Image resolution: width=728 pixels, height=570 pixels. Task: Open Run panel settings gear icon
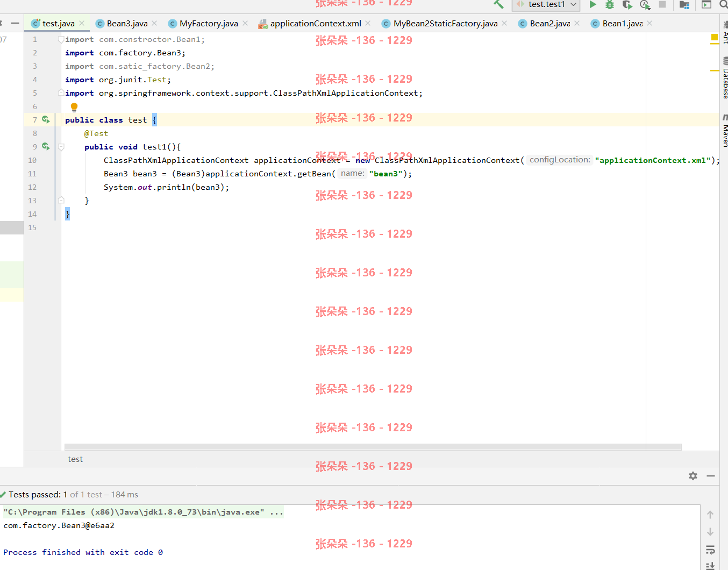693,476
